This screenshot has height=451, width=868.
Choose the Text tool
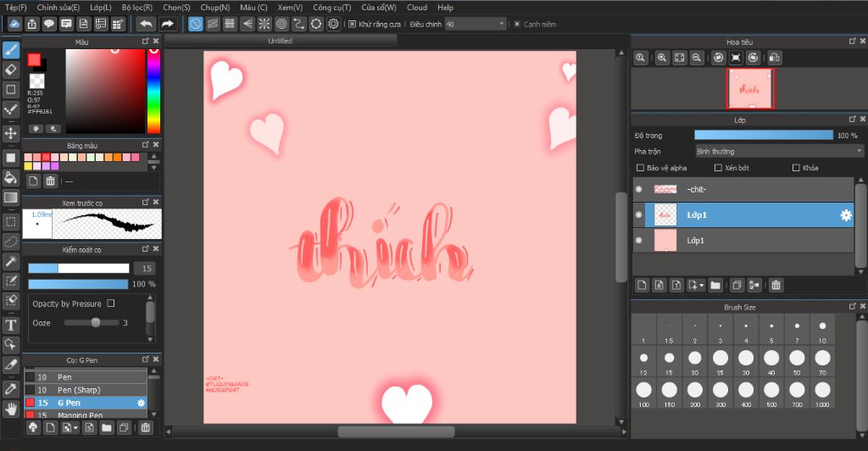pyautogui.click(x=11, y=326)
